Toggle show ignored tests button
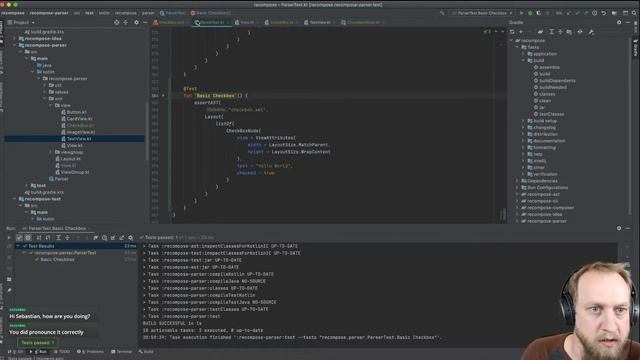 (x=28, y=238)
